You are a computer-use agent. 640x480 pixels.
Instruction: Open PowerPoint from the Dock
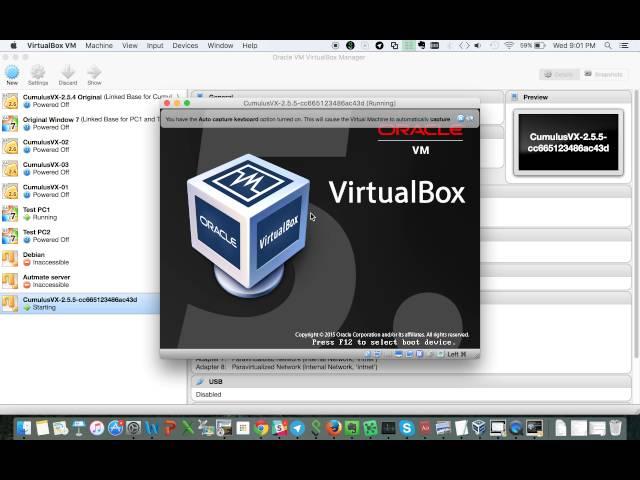tap(170, 428)
